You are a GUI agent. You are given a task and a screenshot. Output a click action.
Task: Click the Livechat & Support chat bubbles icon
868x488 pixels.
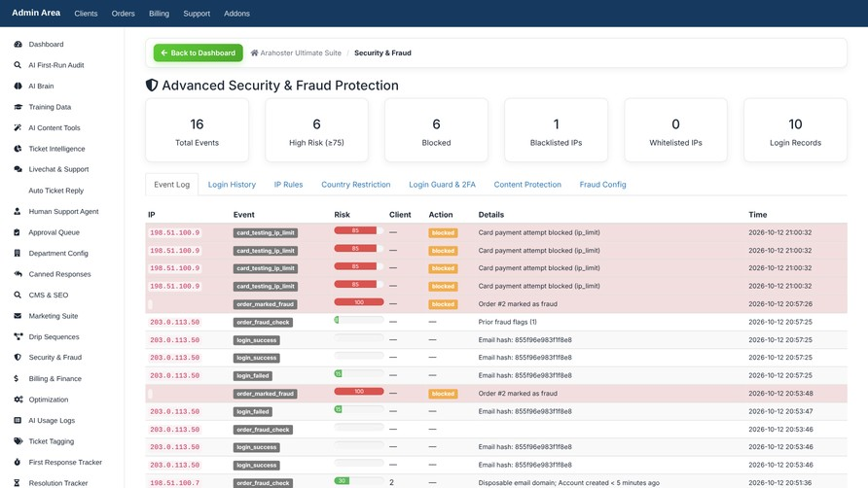click(18, 169)
